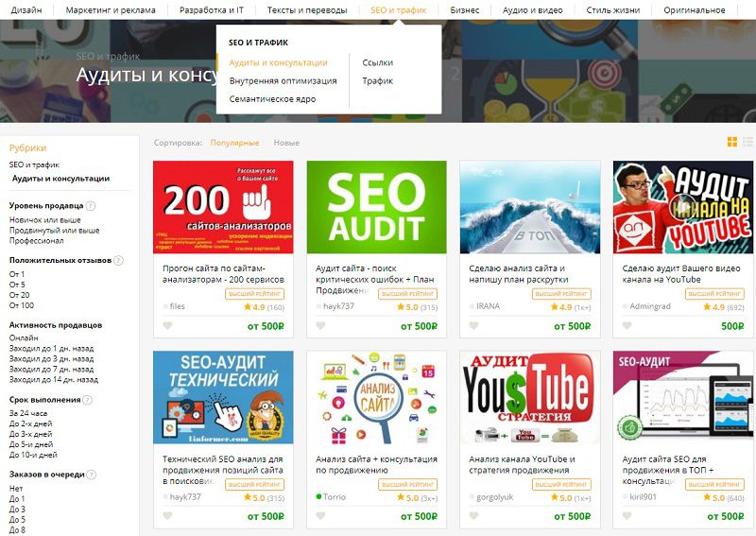Filter queue orders Нет

pos(16,489)
